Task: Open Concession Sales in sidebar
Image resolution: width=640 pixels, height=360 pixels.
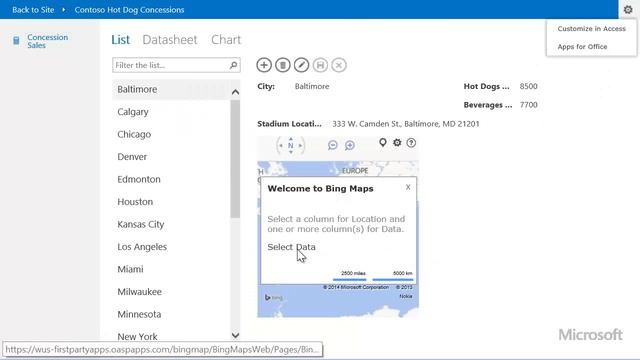Action: tap(47, 41)
